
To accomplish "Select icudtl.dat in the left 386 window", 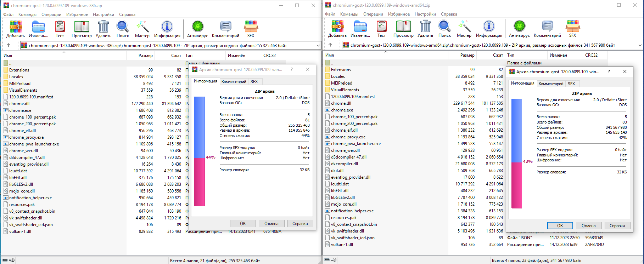I will tap(18, 171).
